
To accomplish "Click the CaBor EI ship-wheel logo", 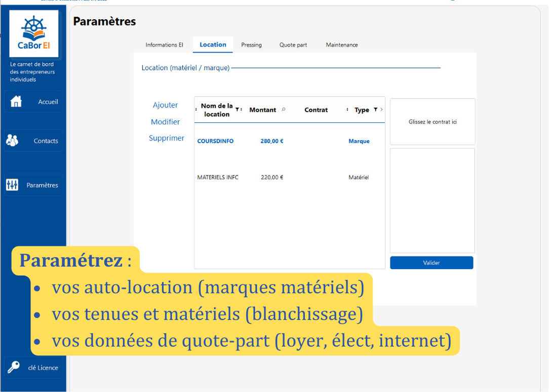I will pyautogui.click(x=33, y=34).
